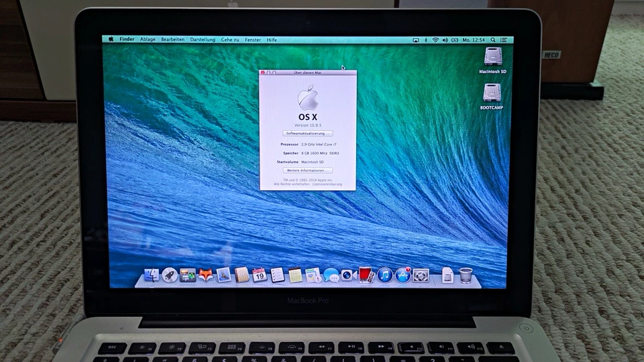Open Messages speech bubbles in dock
The width and height of the screenshot is (644, 362).
click(x=331, y=276)
